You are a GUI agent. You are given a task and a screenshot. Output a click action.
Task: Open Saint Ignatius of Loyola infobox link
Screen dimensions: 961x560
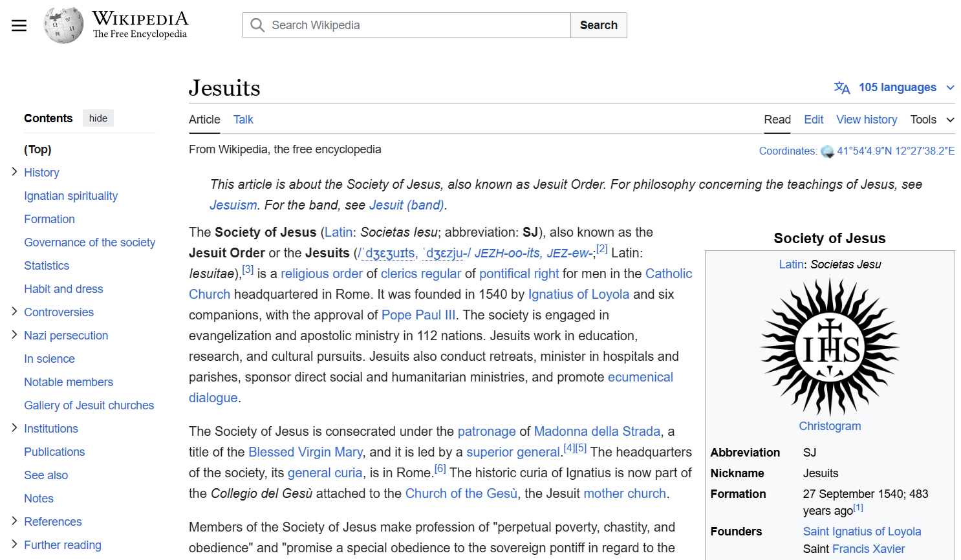[x=862, y=532]
